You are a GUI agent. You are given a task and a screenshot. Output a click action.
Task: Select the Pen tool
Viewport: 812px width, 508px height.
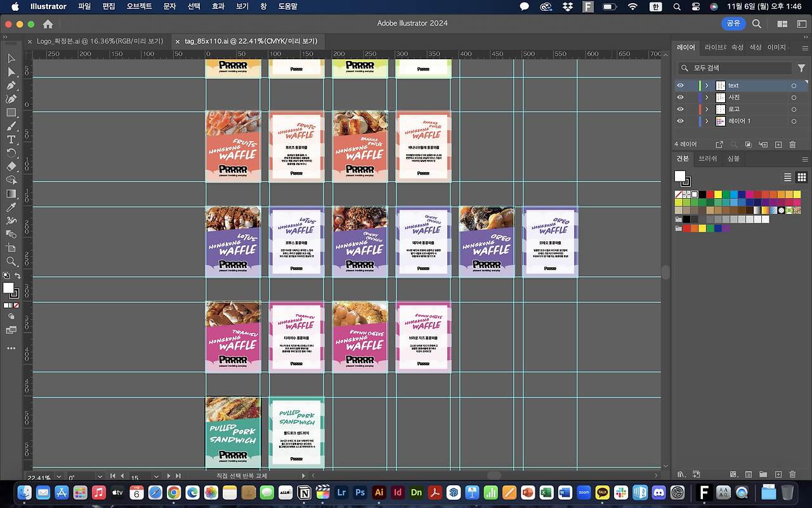click(x=11, y=86)
